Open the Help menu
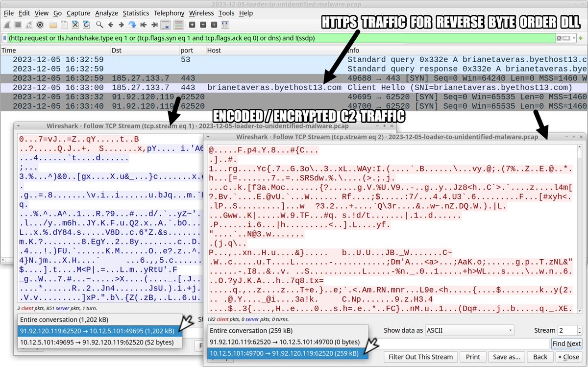Screen dimensions: 588x367 click(x=245, y=13)
